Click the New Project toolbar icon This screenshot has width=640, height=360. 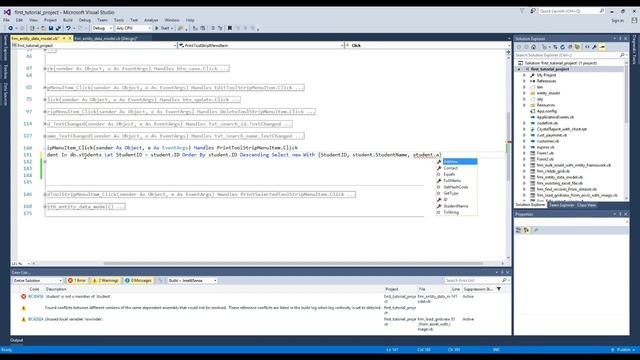coord(32,28)
